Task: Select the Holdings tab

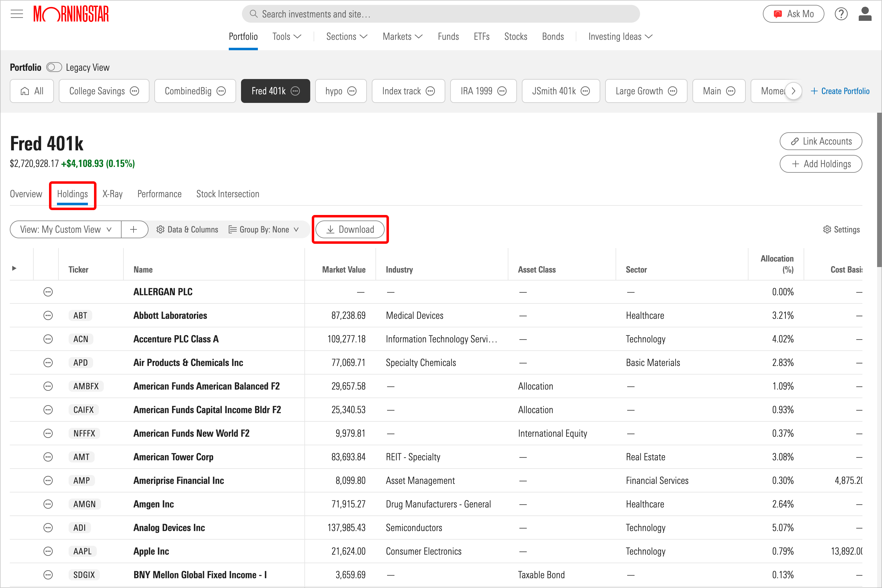Action: 72,194
